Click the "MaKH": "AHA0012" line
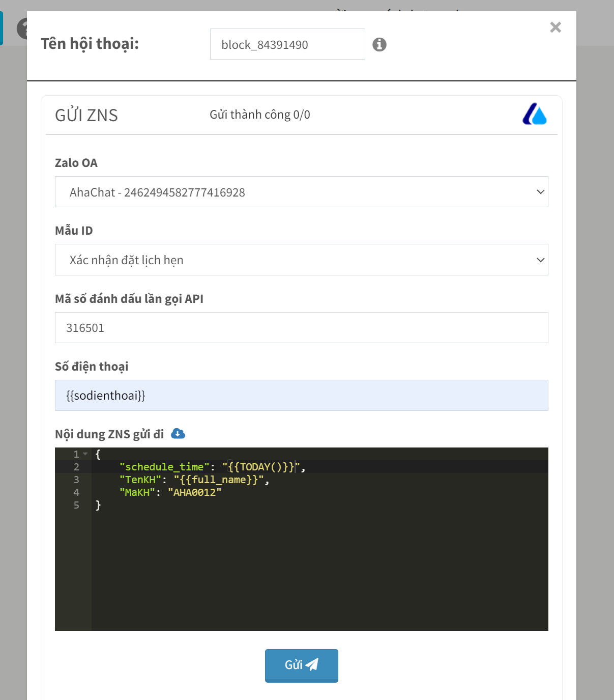 tap(170, 492)
